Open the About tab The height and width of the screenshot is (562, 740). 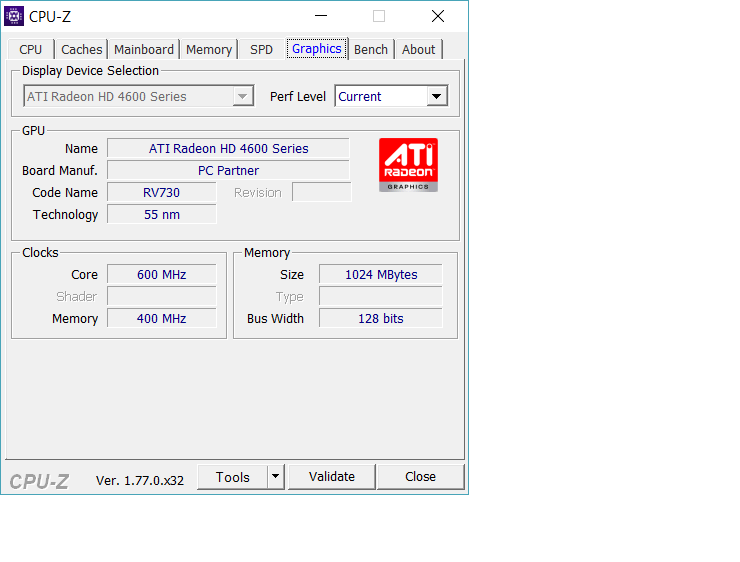tap(419, 50)
